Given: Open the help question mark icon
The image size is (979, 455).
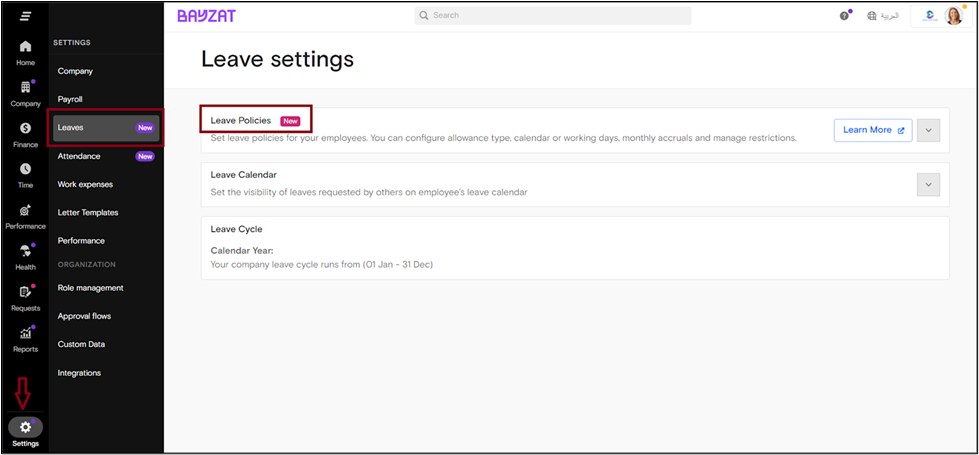Looking at the screenshot, I should (844, 16).
